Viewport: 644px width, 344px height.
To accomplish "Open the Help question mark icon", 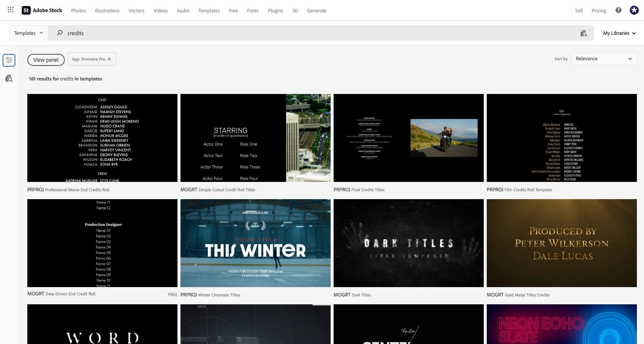I will pos(619,10).
